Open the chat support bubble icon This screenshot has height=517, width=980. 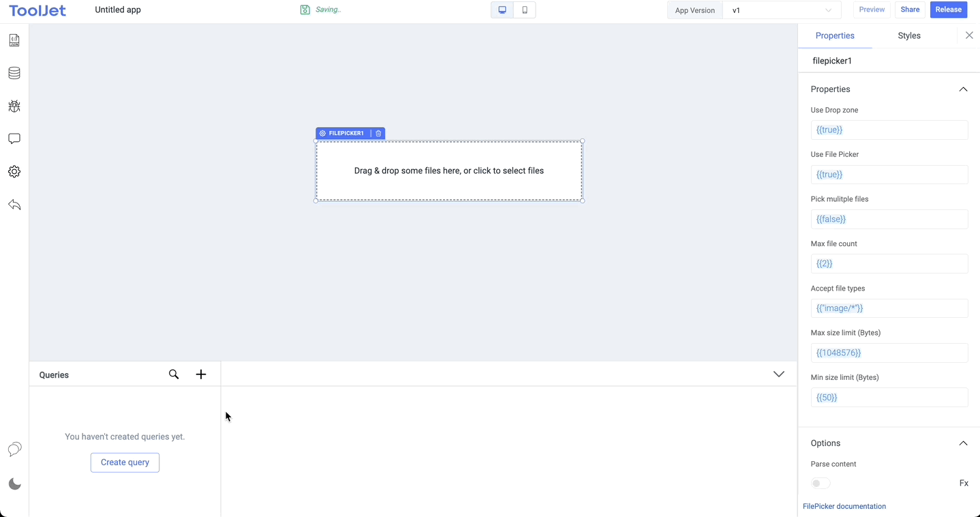tap(14, 449)
